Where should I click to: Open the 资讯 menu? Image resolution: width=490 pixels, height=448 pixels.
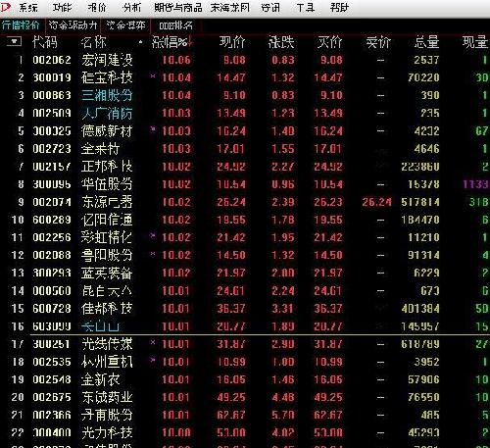pos(270,7)
